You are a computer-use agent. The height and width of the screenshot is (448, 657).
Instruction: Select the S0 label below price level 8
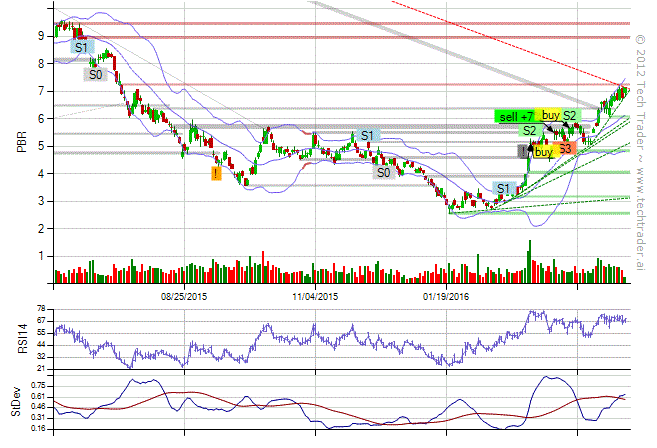pos(96,75)
